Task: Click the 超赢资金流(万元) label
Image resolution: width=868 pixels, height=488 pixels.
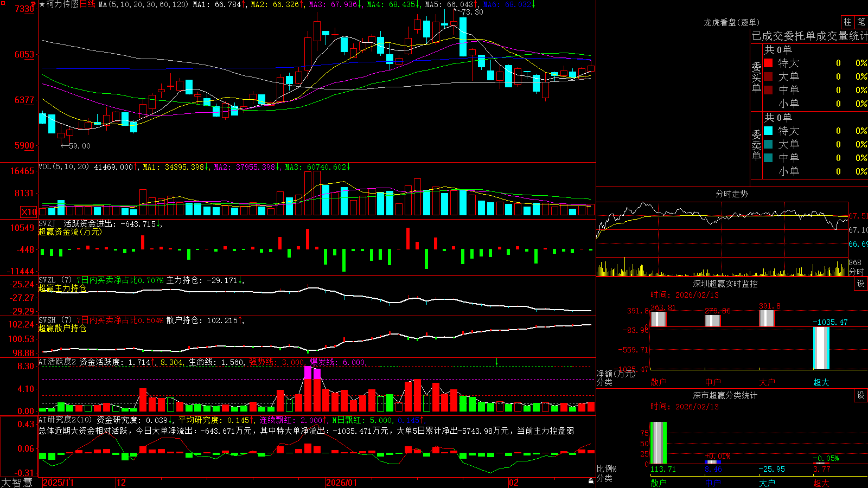Action: (x=70, y=232)
